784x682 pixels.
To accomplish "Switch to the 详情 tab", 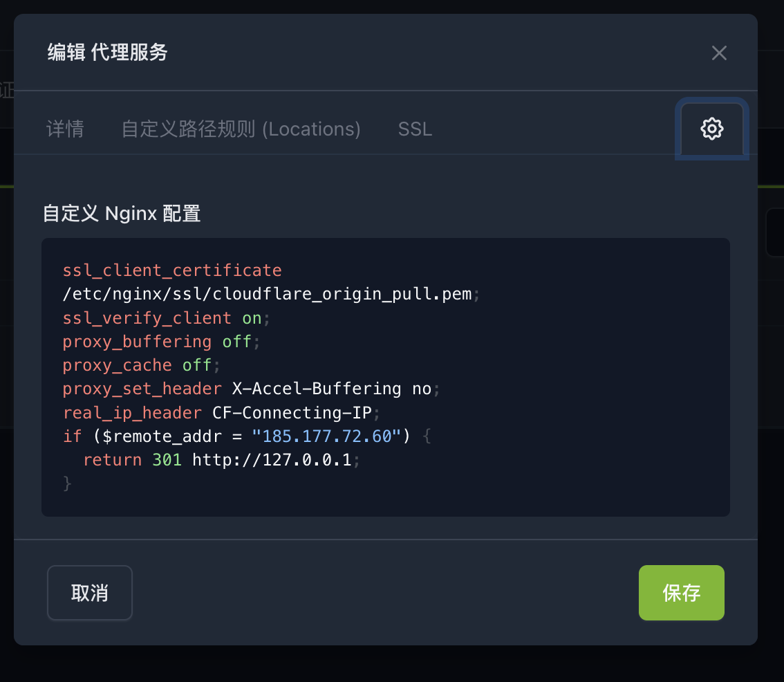I will (65, 129).
